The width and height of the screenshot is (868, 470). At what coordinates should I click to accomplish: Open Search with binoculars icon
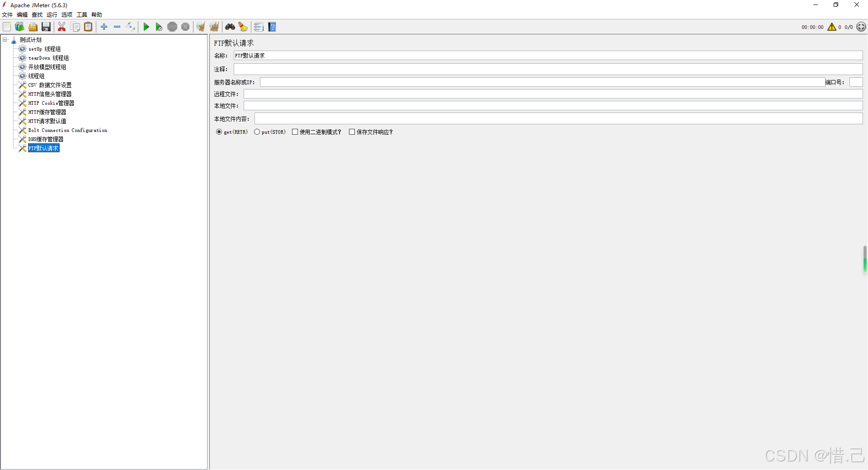coord(230,27)
